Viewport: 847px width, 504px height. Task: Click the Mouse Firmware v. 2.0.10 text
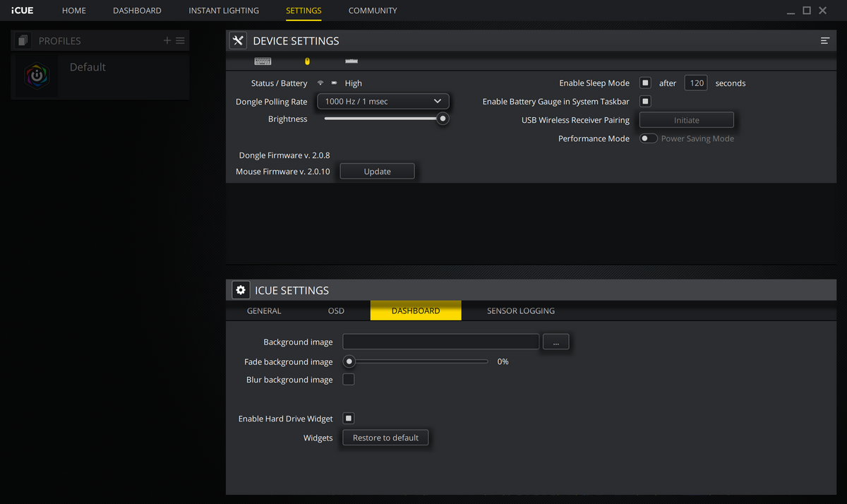pyautogui.click(x=283, y=172)
